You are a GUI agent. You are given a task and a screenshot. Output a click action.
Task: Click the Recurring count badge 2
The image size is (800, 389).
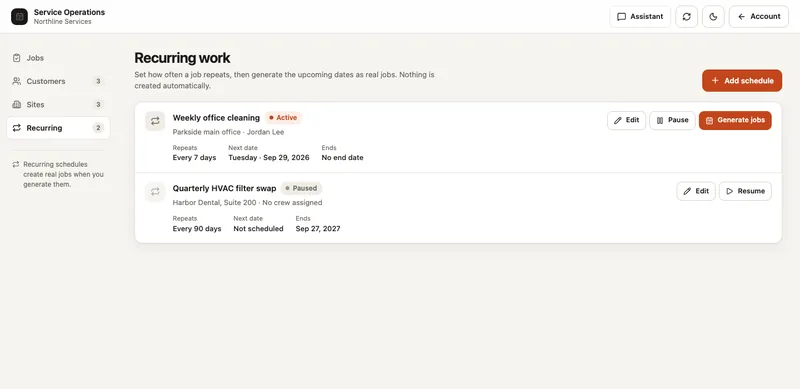tap(98, 128)
